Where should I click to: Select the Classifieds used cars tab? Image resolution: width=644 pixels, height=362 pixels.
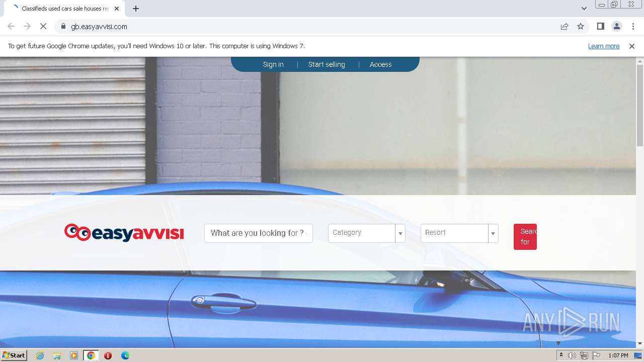coord(64,9)
